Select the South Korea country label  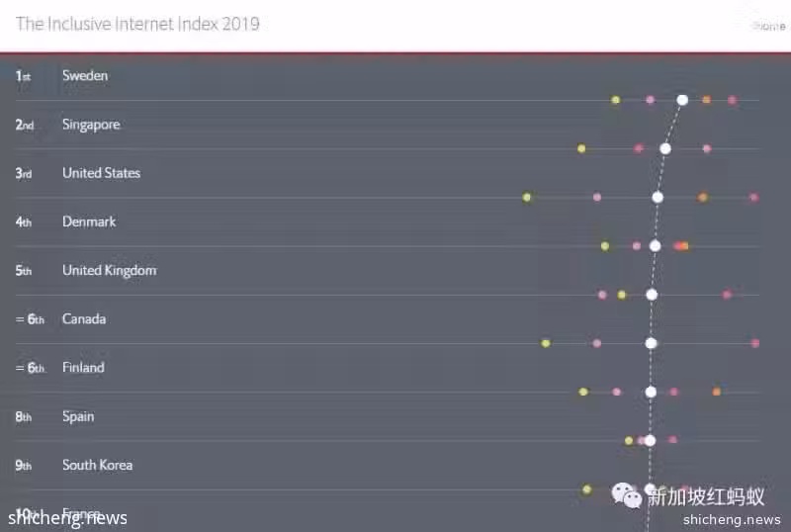(97, 465)
